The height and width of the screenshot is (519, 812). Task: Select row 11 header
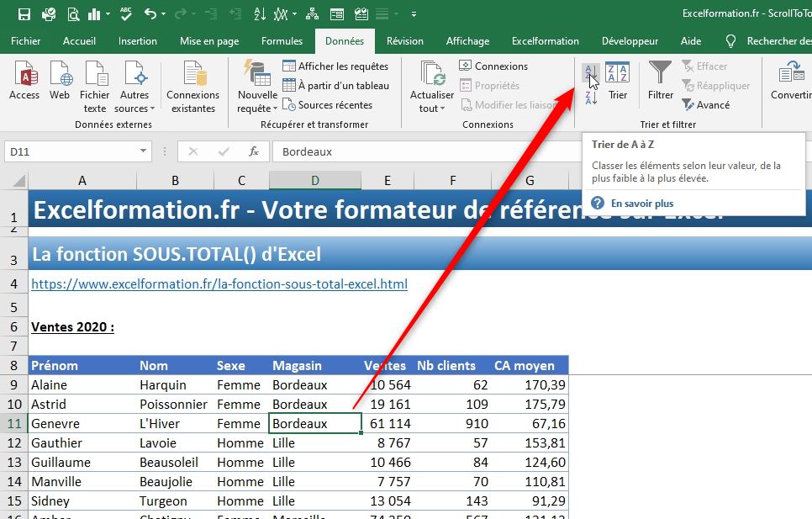click(x=14, y=424)
